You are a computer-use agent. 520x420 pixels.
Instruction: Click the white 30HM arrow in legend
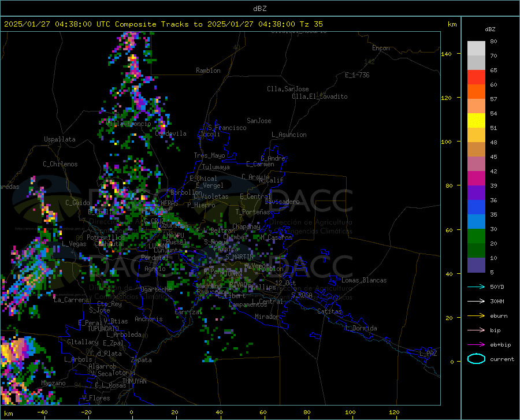[x=476, y=302]
